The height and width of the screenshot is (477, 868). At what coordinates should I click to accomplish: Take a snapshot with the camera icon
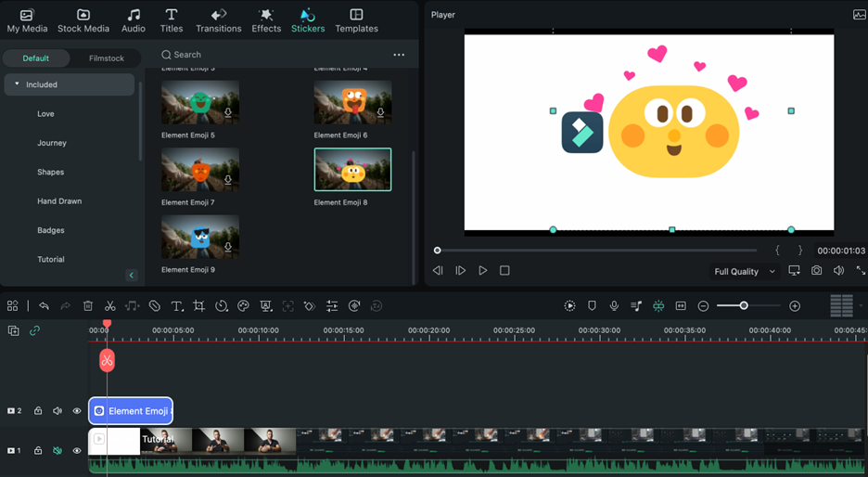pos(816,271)
